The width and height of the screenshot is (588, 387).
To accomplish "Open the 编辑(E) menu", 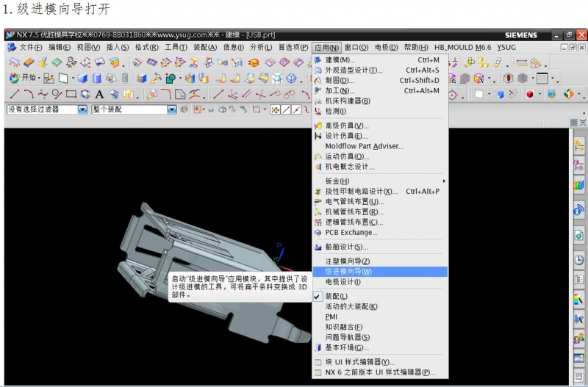I will (60, 48).
